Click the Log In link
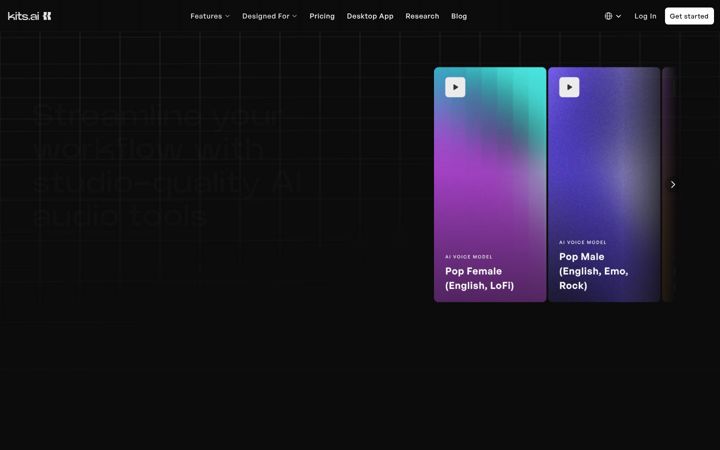The width and height of the screenshot is (720, 450). pos(645,16)
